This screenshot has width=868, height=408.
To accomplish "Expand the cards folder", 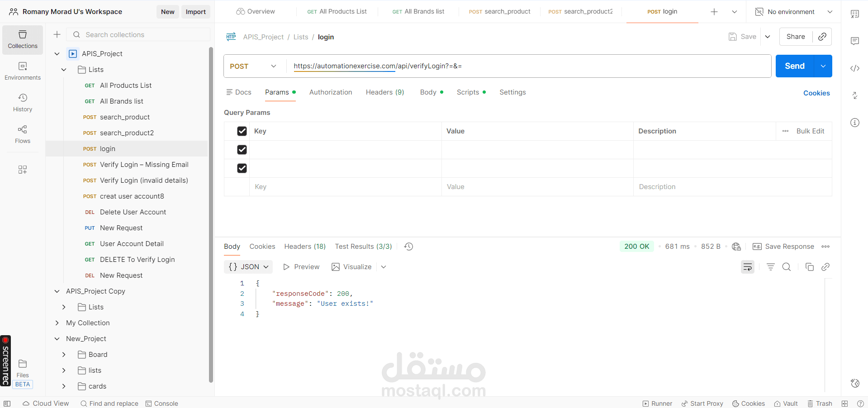I will pos(64,386).
